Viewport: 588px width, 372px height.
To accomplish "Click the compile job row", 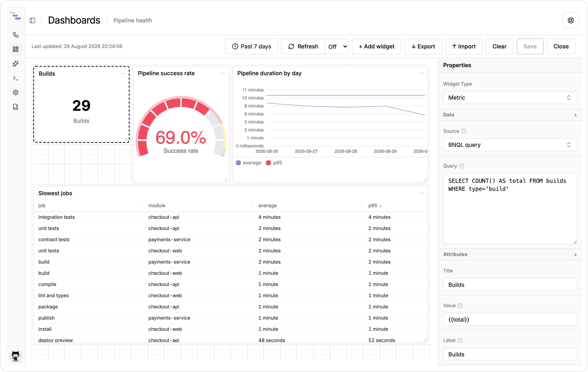I will click(231, 284).
